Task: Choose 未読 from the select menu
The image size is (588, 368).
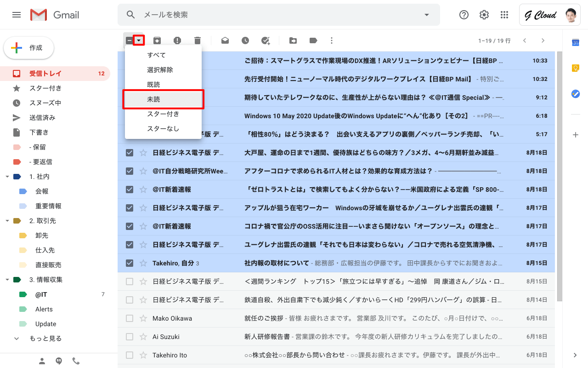Action: (x=163, y=99)
